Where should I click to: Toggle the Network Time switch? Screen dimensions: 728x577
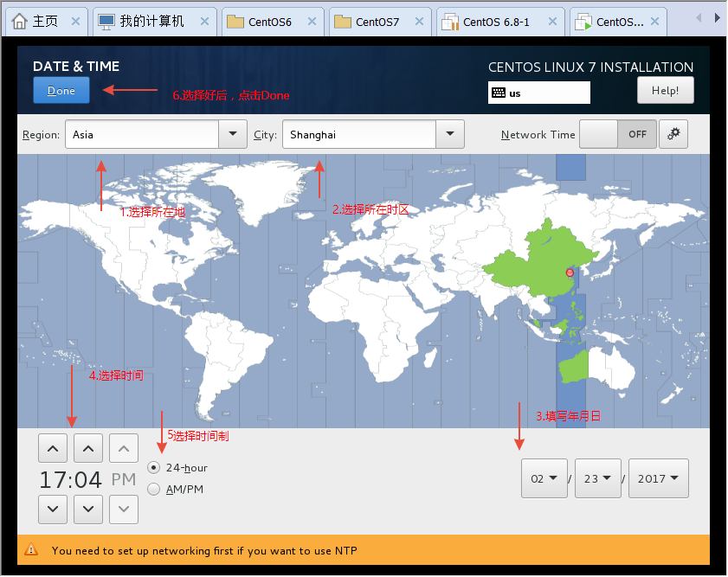click(x=618, y=134)
